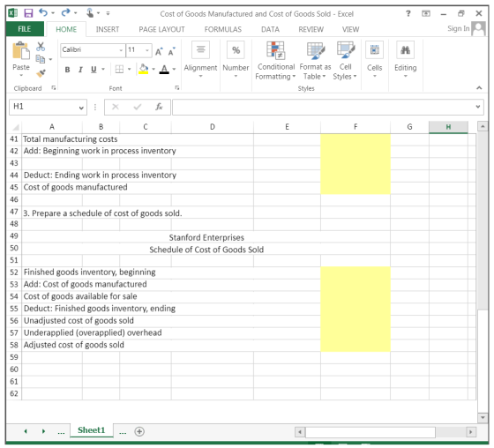Confirm formula entry with the check mark
Screen dimensions: 494x448
point(138,107)
